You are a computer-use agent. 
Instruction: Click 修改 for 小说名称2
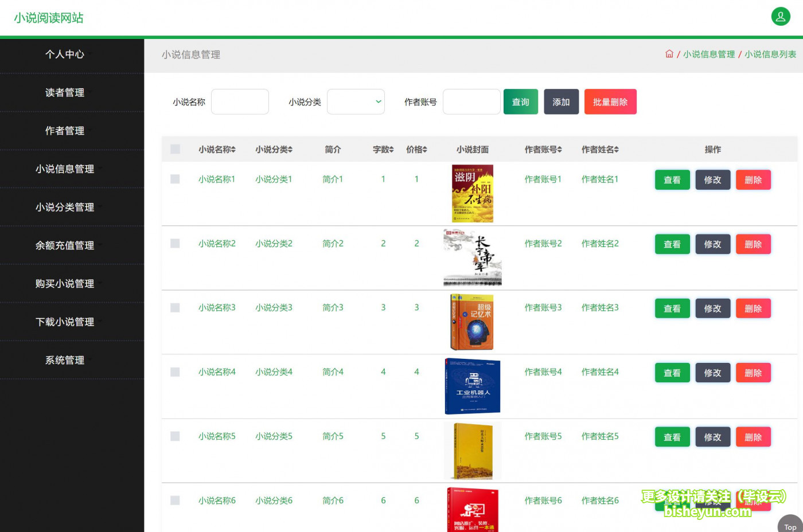click(x=713, y=244)
